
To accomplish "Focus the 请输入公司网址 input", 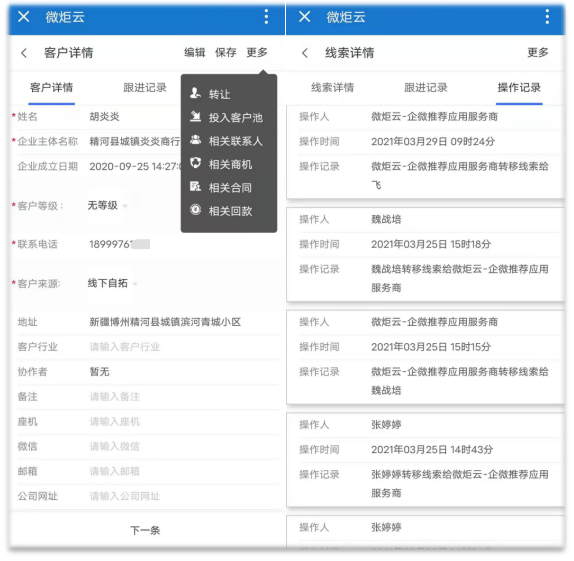I will pos(125,497).
